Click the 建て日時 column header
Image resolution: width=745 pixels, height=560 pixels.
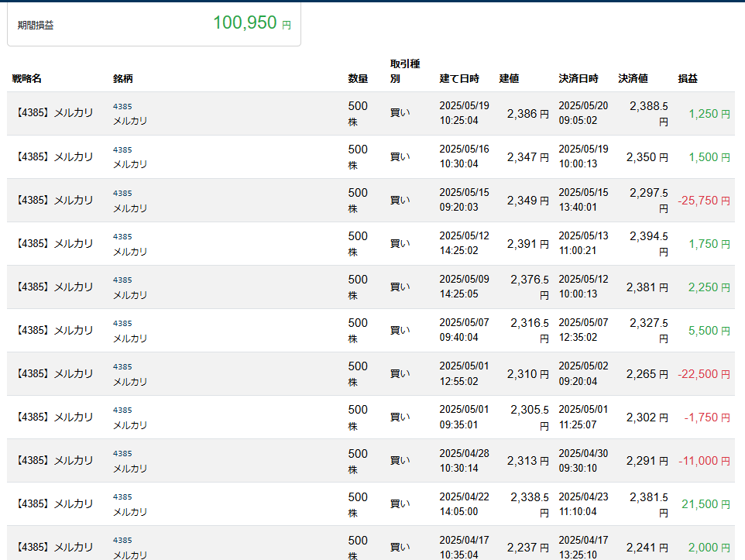pyautogui.click(x=459, y=78)
